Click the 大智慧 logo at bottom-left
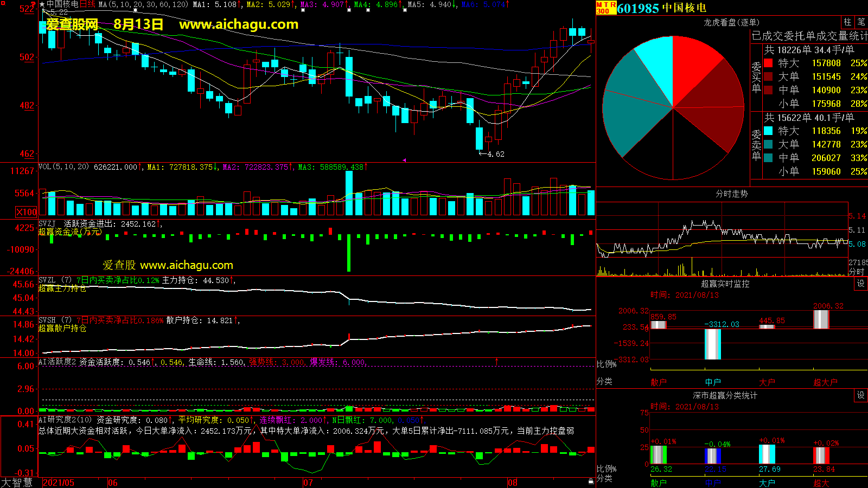Viewport: 868px width, 488px height. pos(17,482)
